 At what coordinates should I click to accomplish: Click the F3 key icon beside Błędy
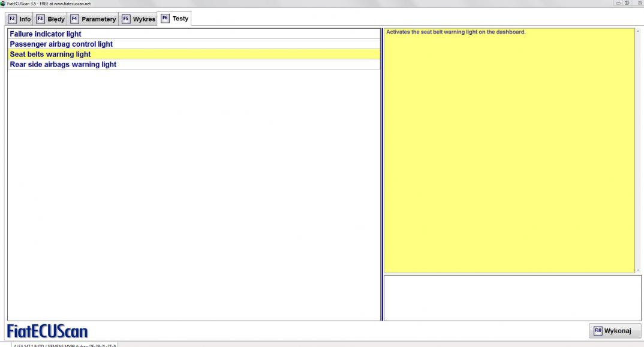[x=40, y=19]
